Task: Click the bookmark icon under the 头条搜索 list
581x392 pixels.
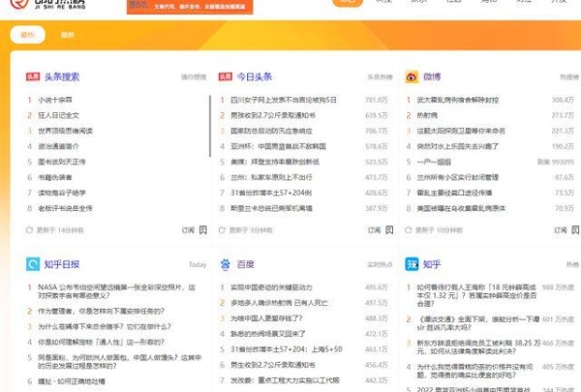Action: tap(203, 230)
